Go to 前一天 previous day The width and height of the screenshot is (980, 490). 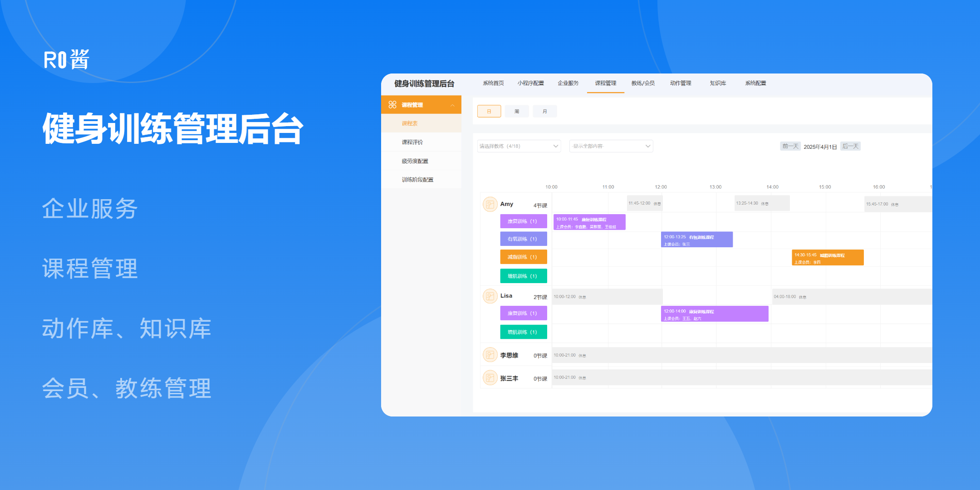(790, 146)
